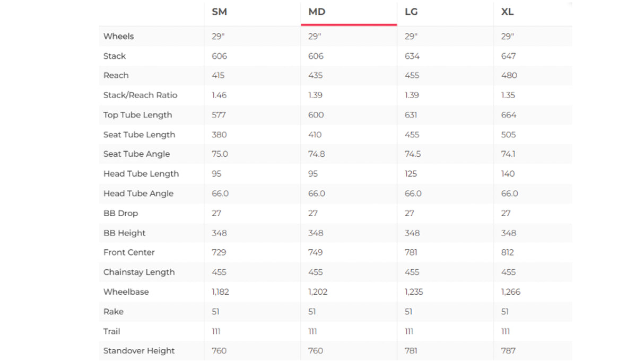The width and height of the screenshot is (644, 362).
Task: Click the Seat Tube Angle label
Action: point(136,154)
